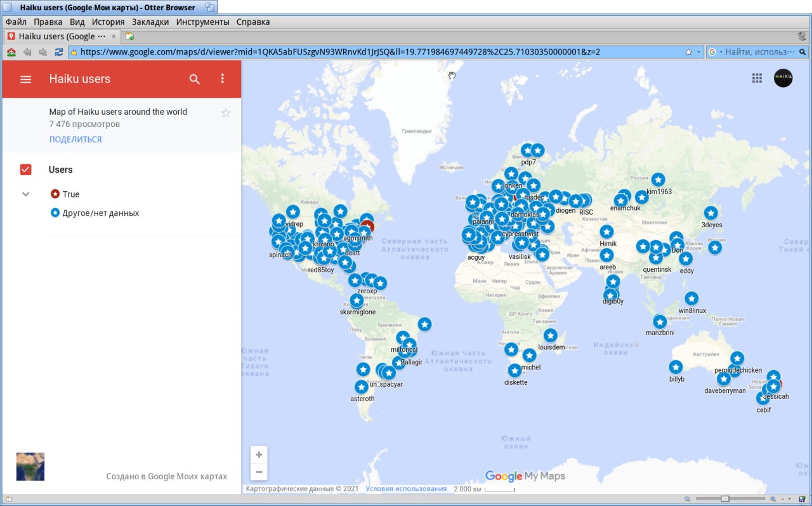Select the cebif map marker
The height and width of the screenshot is (506, 812).
coord(763,399)
